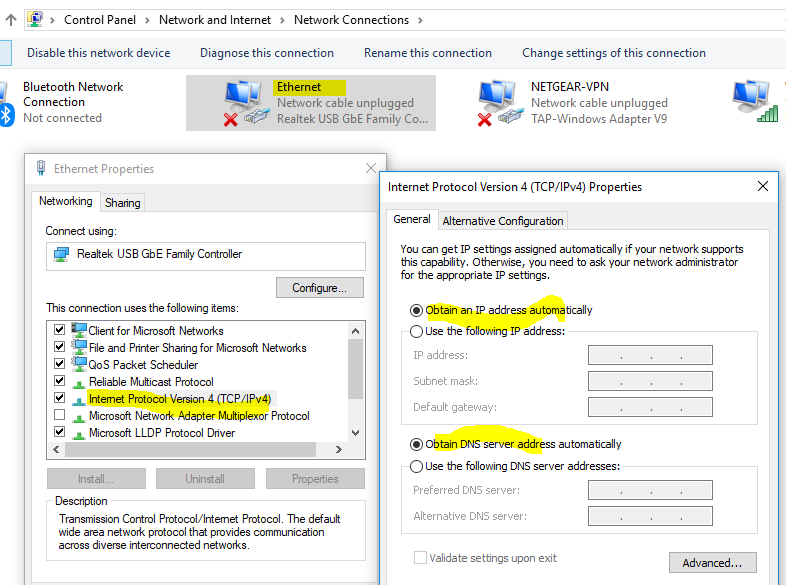Toggle Internet Protocol Version 4 checkbox

click(x=59, y=398)
